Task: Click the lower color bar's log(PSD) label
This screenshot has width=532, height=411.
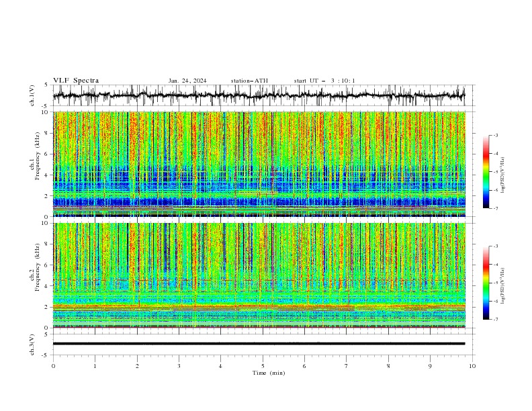Action: click(x=503, y=285)
